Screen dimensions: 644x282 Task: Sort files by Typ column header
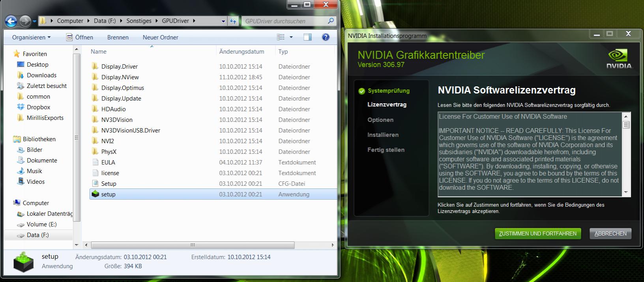(x=283, y=51)
